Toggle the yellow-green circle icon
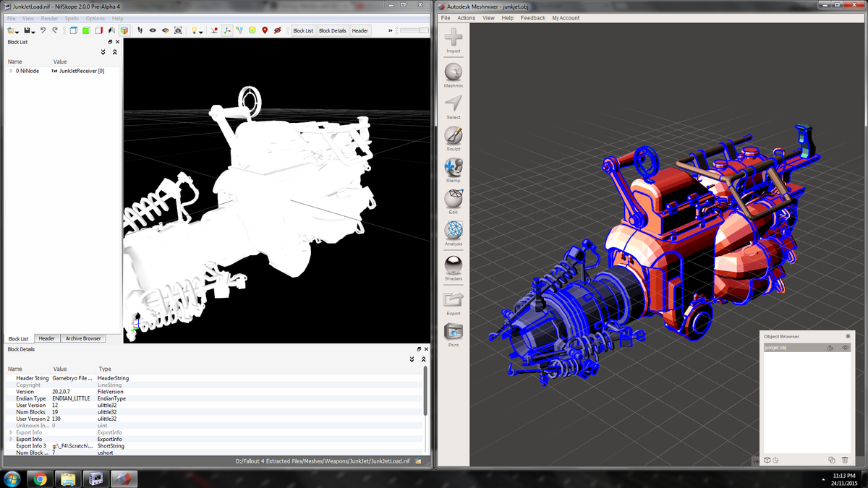The width and height of the screenshot is (868, 488). pos(252,30)
